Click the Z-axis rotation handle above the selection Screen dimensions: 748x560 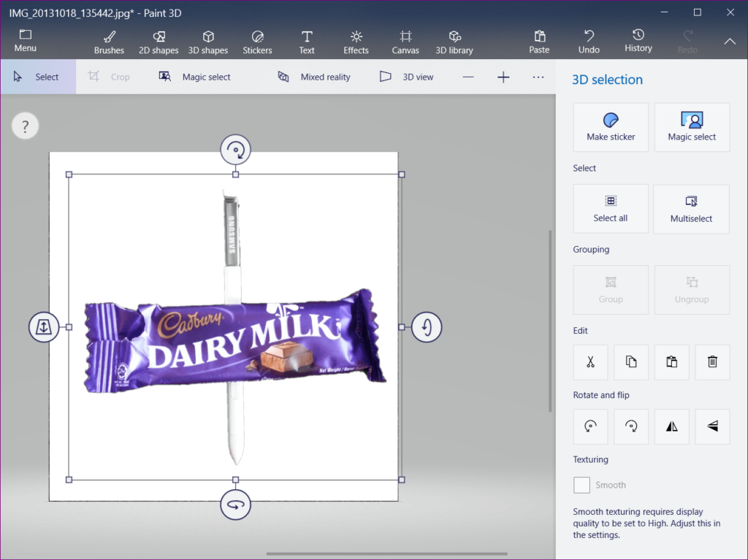click(236, 150)
